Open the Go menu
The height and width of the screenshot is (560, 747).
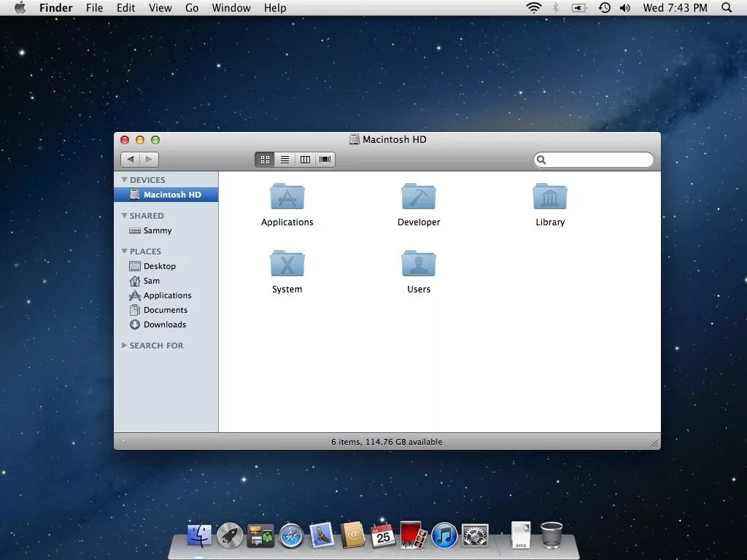click(192, 7)
